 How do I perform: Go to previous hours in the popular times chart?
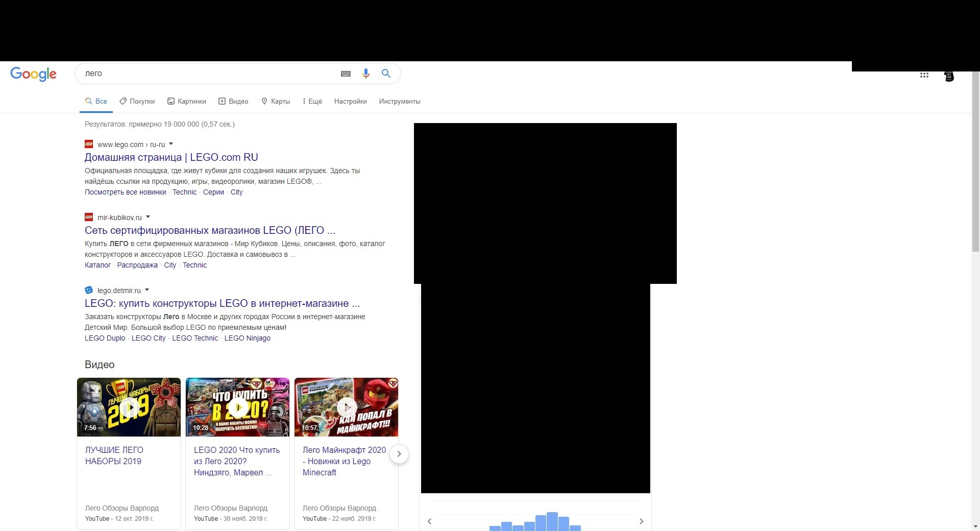(x=430, y=521)
